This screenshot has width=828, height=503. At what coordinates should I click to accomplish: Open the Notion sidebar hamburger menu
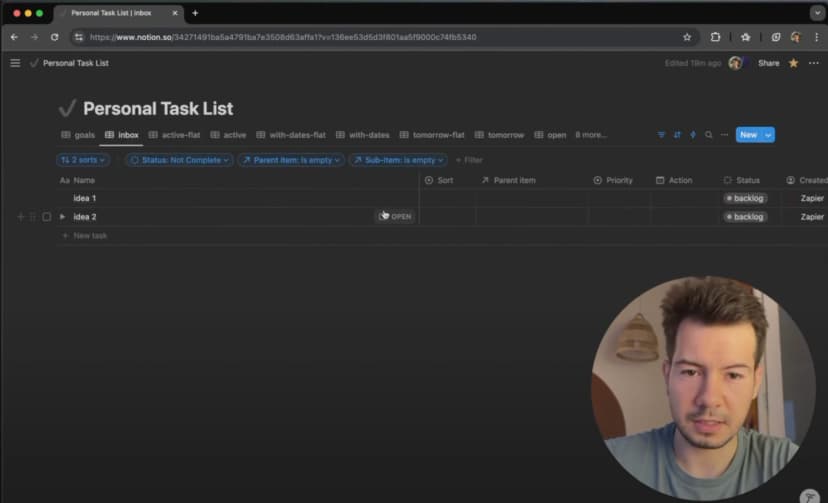pyautogui.click(x=15, y=63)
